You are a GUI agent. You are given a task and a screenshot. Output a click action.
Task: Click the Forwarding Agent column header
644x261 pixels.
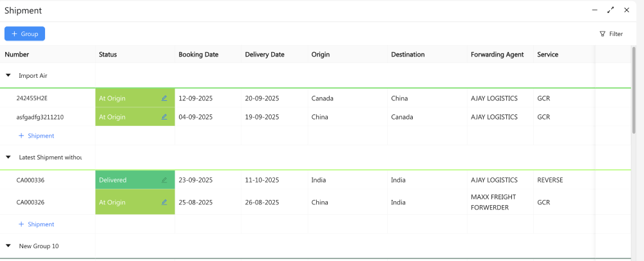497,55
